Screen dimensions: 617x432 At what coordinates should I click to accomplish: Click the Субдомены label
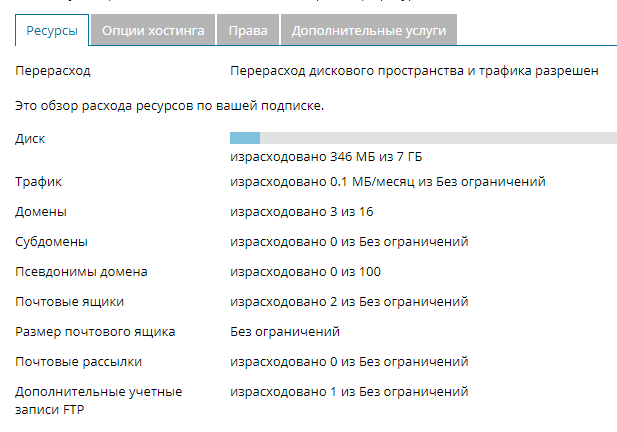pyautogui.click(x=52, y=242)
